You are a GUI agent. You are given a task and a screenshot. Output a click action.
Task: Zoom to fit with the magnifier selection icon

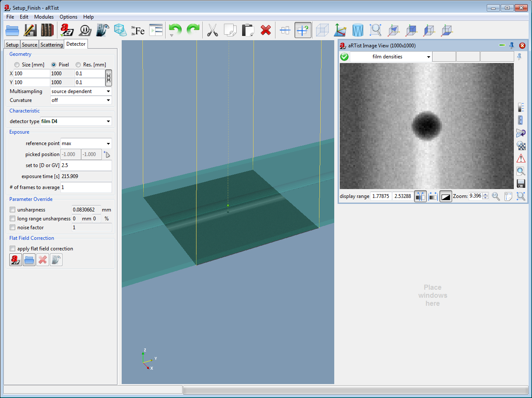[376, 30]
